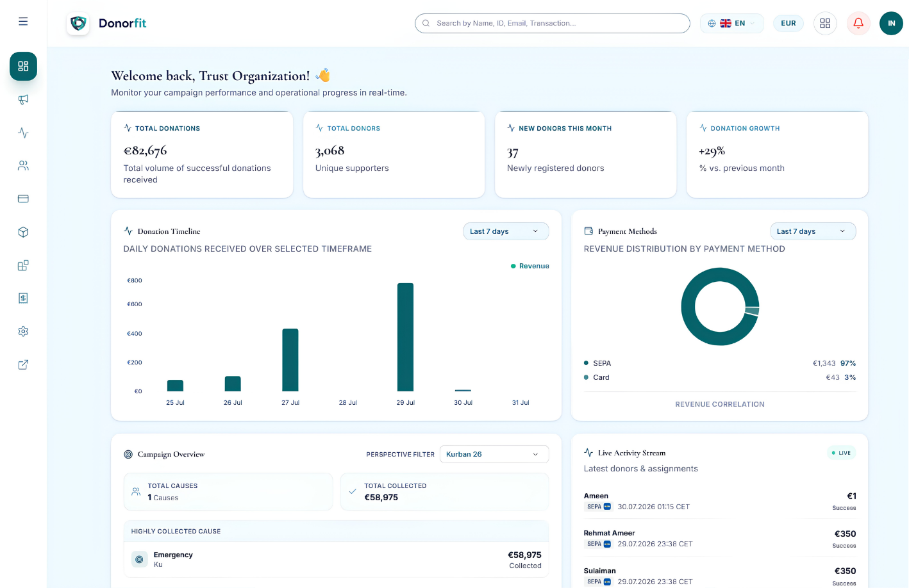Open the hamburger menu in sidebar
909x588 pixels.
pyautogui.click(x=23, y=22)
